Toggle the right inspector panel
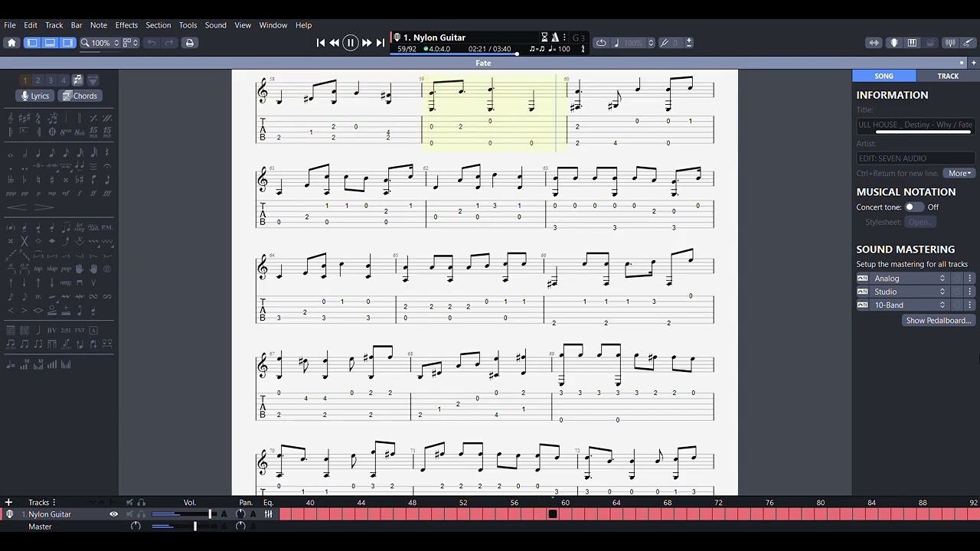Image resolution: width=980 pixels, height=551 pixels. [x=67, y=43]
